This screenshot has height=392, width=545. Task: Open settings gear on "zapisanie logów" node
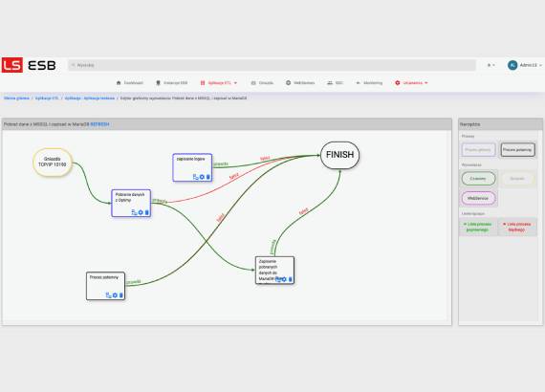[202, 177]
